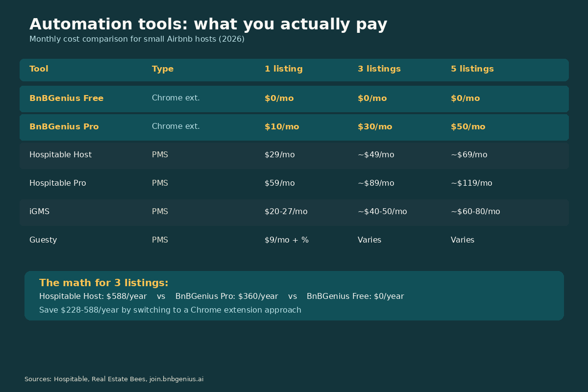The height and width of the screenshot is (392, 588).
Task: Click the Sources line with join.bnbgenius.ai
Action: (114, 379)
